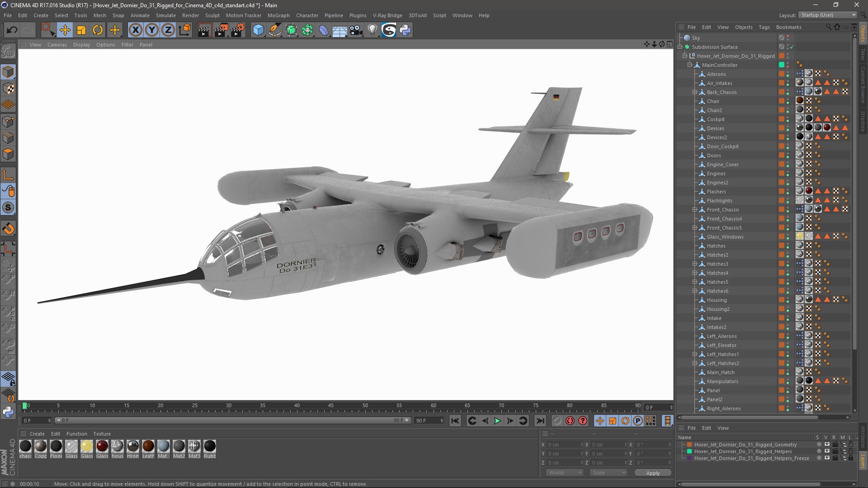
Task: Add a Cube primitive object
Action: click(258, 30)
